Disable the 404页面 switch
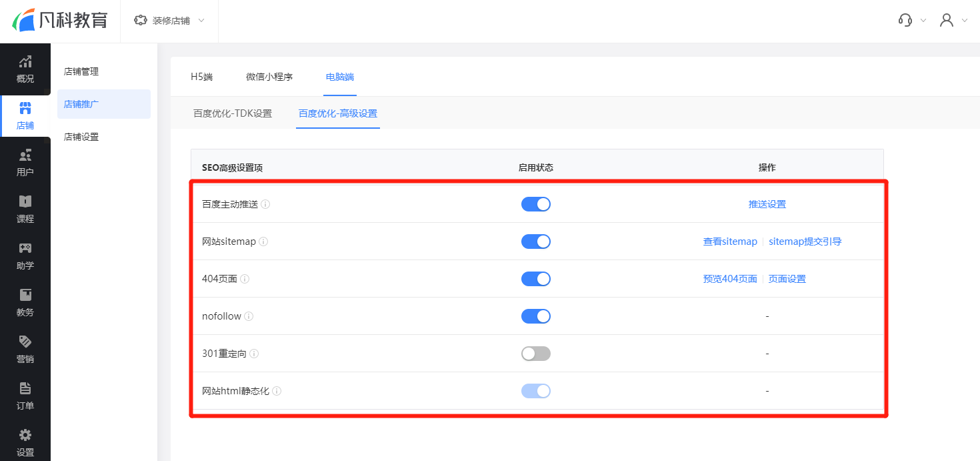 tap(536, 279)
